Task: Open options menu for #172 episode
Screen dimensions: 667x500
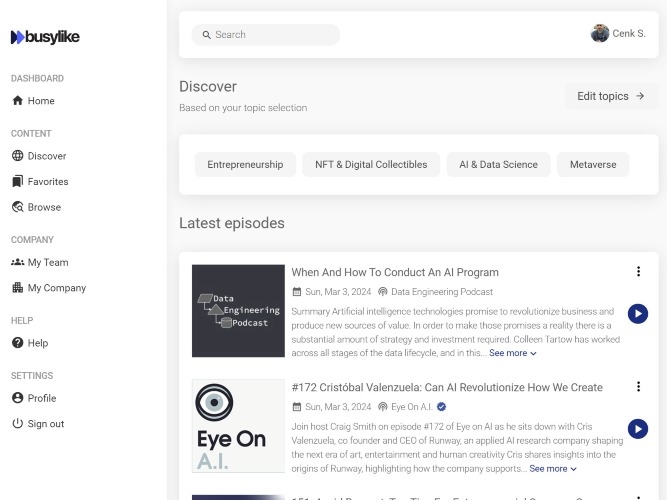Action: coord(638,386)
